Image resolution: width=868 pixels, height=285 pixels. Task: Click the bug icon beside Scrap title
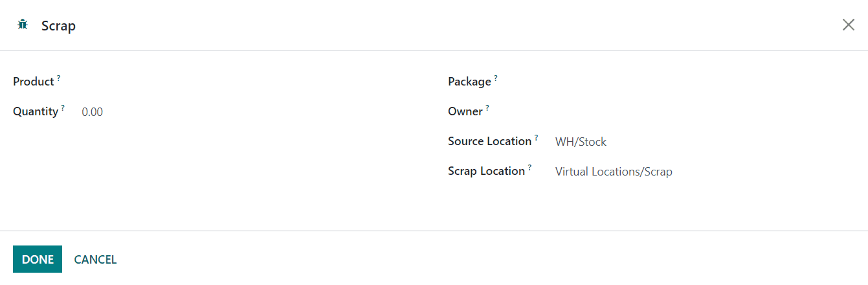pyautogui.click(x=23, y=25)
